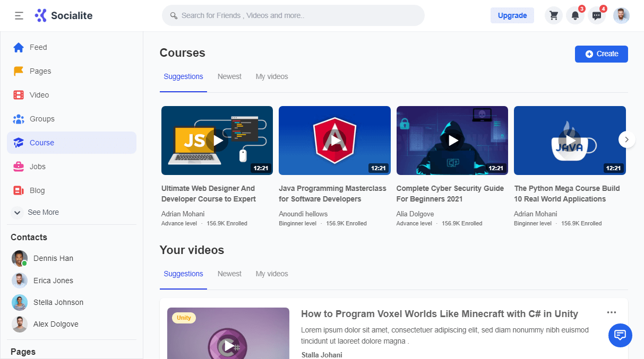Screen dimensions: 644x359
Task: Click the Jobs briefcase icon
Action: click(x=19, y=167)
